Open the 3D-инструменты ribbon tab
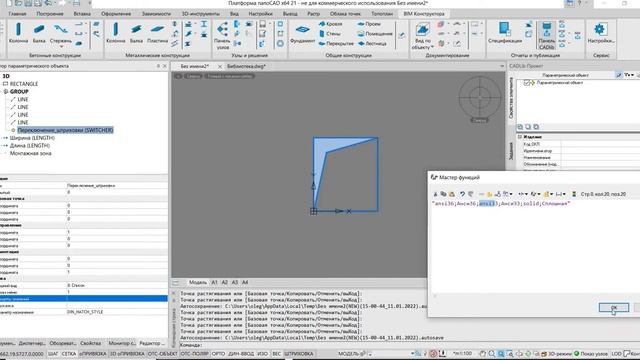 pos(200,14)
